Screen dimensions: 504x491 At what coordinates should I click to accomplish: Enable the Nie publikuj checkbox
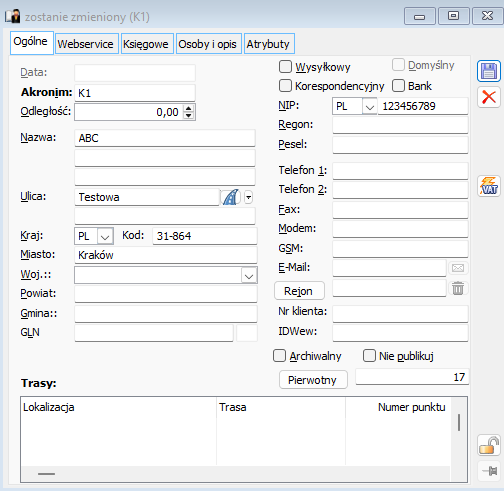(x=369, y=356)
